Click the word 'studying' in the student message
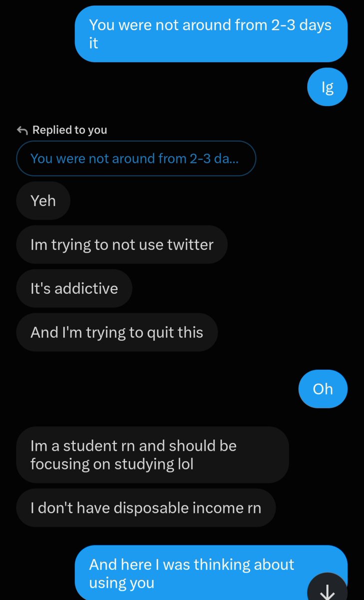364x600 pixels. tap(143, 464)
